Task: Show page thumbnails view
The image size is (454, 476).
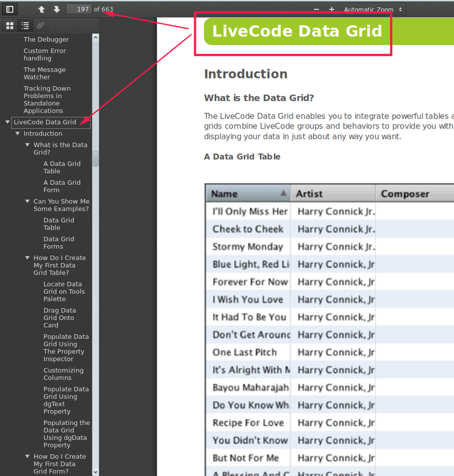Action: (10, 26)
